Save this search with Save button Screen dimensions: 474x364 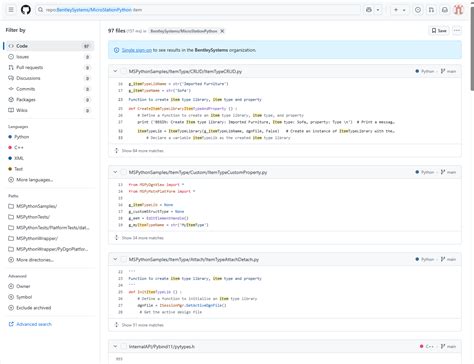tap(439, 31)
